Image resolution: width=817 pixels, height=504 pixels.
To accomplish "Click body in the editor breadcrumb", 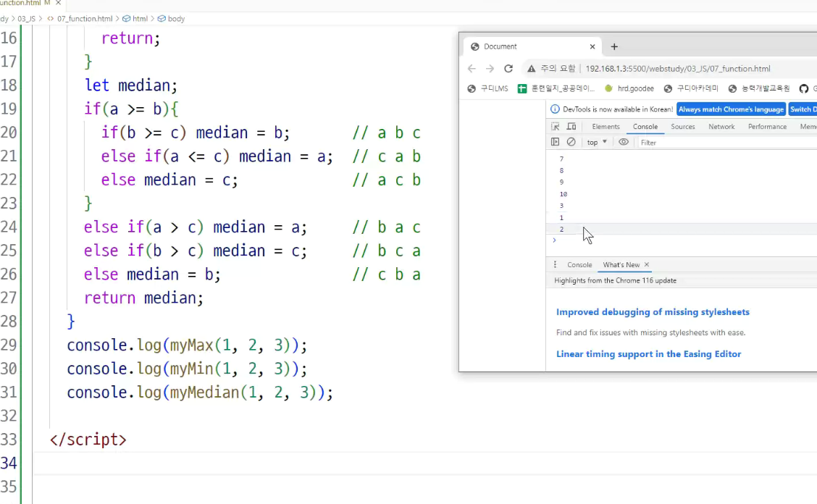I will [172, 19].
